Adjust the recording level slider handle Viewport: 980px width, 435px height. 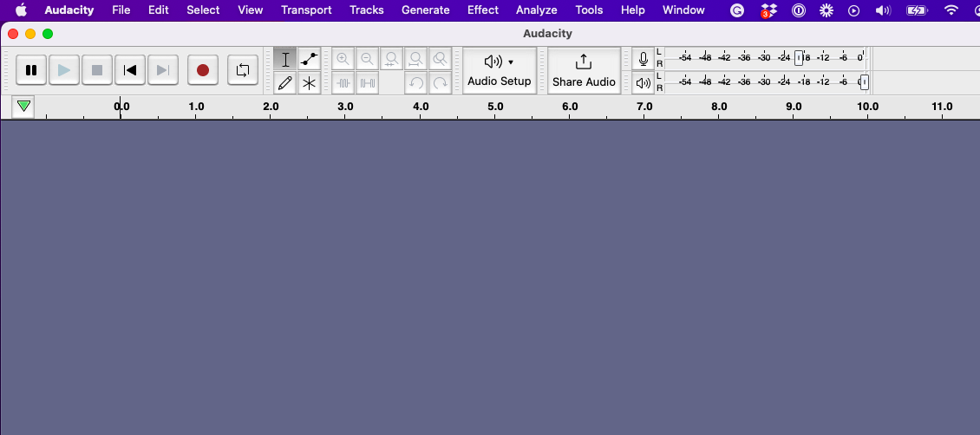click(x=799, y=58)
